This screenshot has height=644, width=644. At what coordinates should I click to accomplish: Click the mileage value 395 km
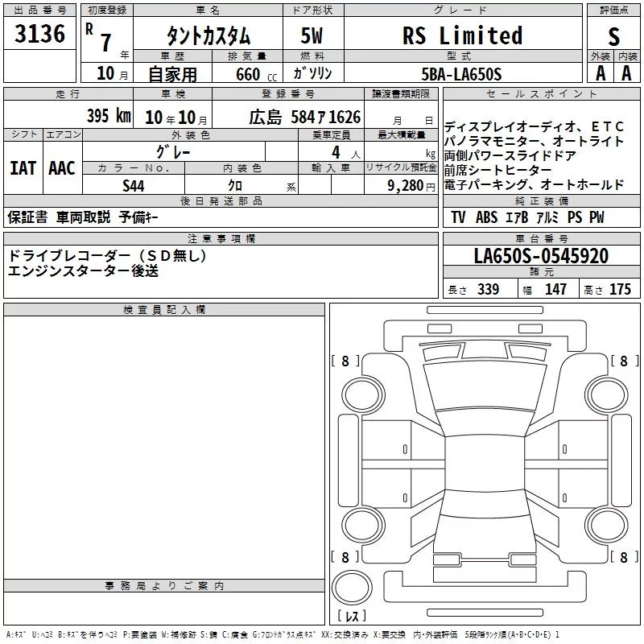(109, 115)
